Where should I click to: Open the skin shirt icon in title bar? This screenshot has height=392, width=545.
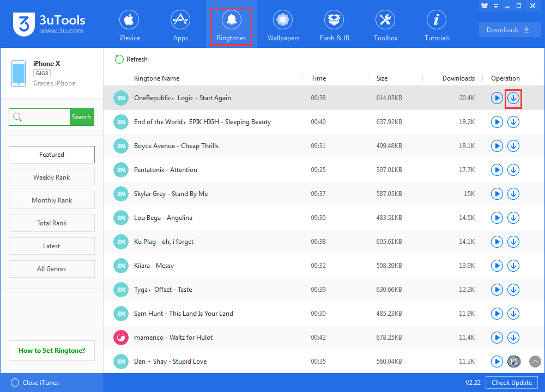(484, 5)
